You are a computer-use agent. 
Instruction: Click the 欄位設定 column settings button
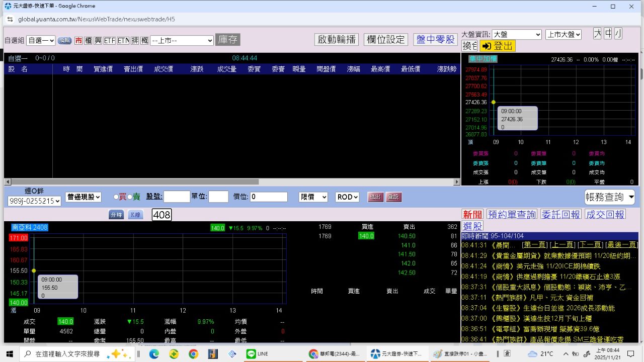[385, 40]
